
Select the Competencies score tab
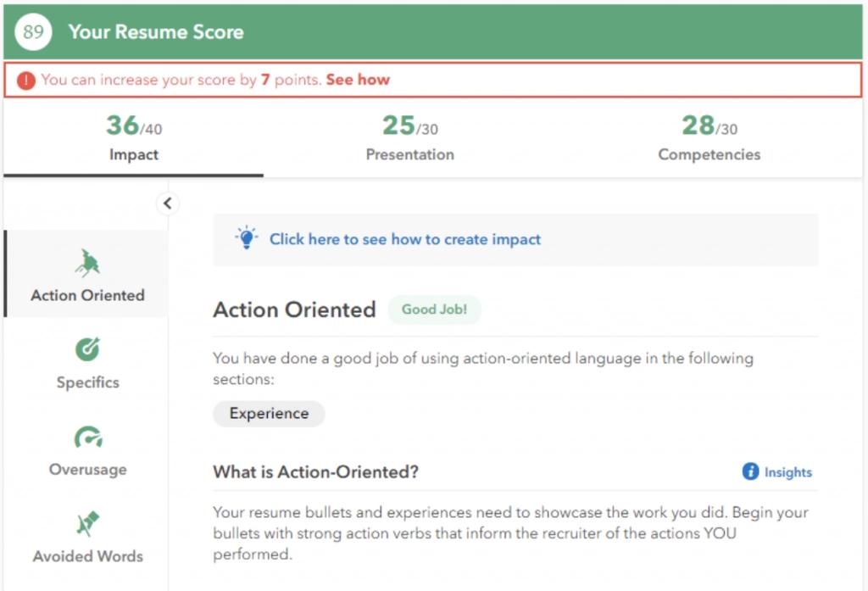click(709, 138)
